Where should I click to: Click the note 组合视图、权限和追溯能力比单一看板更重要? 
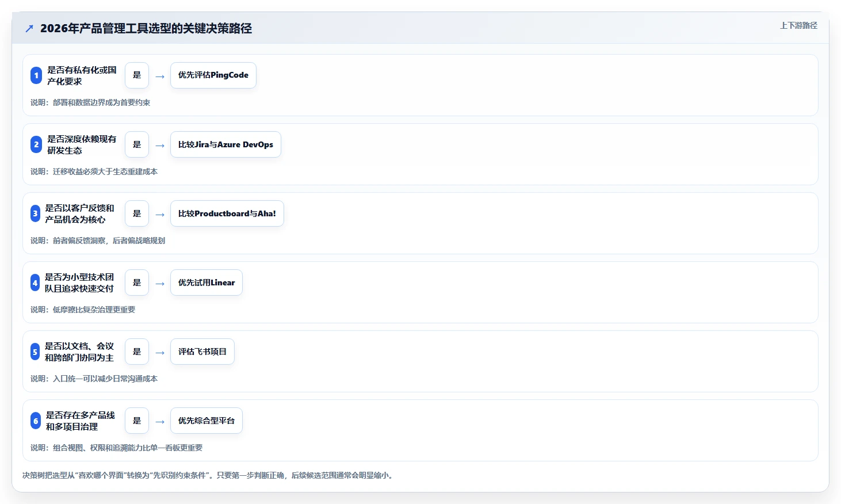pos(128,448)
